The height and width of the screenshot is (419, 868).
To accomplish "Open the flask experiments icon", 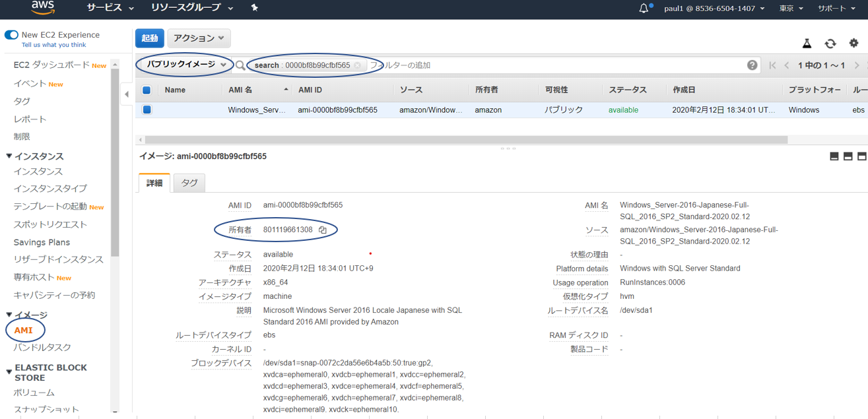I will 807,44.
